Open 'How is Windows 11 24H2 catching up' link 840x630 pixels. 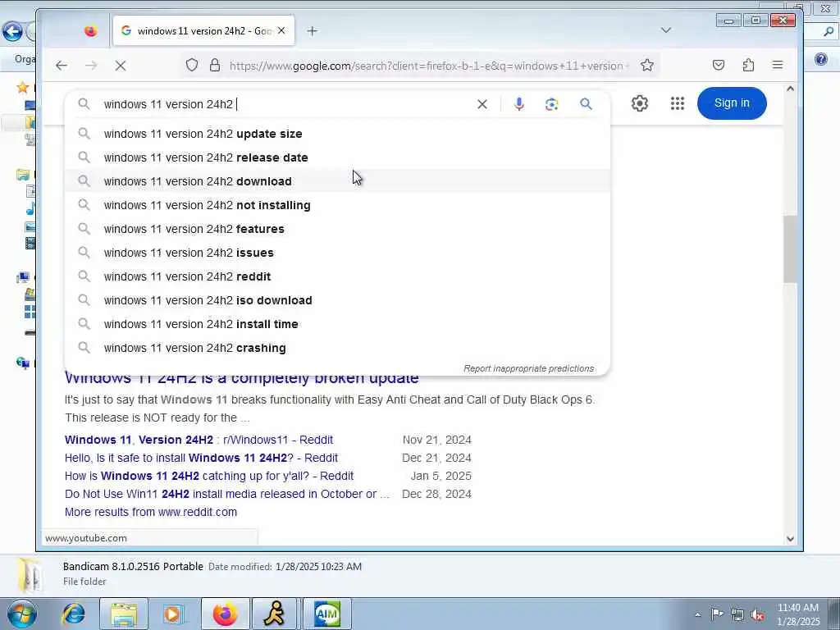pyautogui.click(x=209, y=476)
